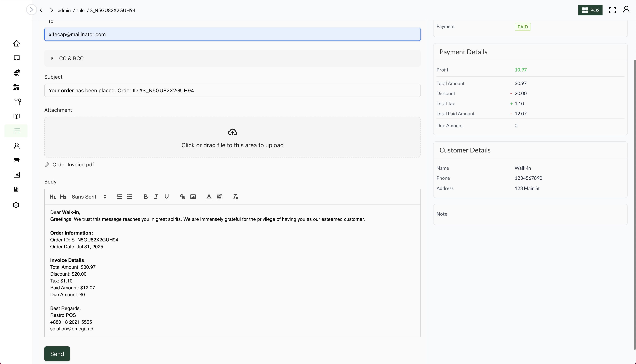Open the Settings gear in sidebar
Screen dimensions: 636x364
click(x=16, y=205)
